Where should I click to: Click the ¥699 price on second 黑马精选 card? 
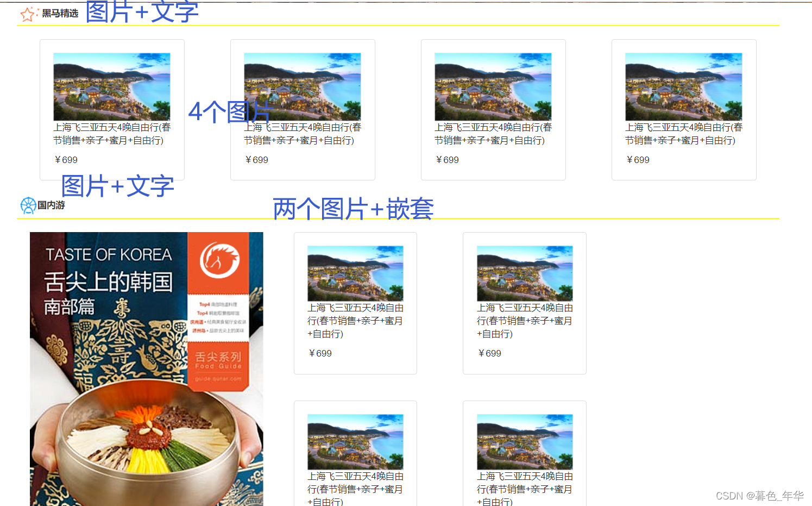point(256,160)
